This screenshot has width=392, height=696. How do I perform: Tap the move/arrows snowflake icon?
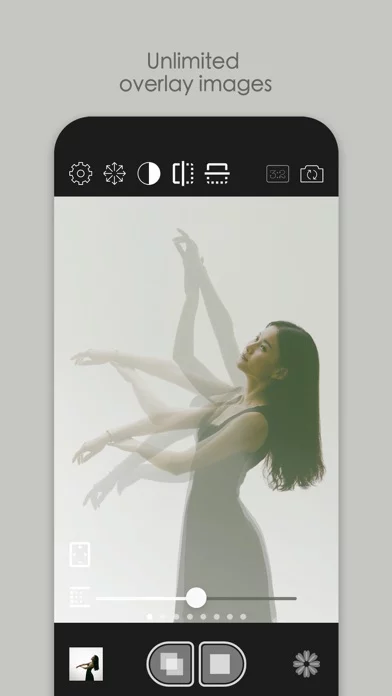tap(115, 174)
